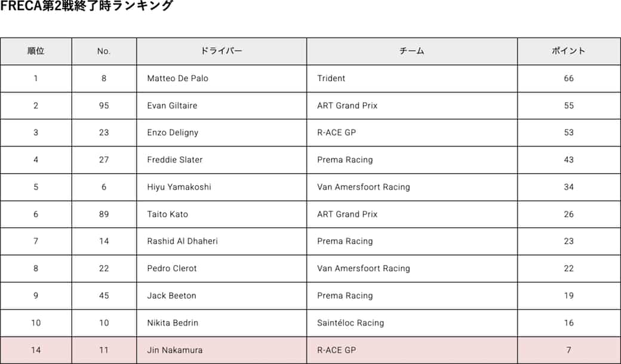
Task: Click Pedro Clerot driver cell
Action: [222, 269]
